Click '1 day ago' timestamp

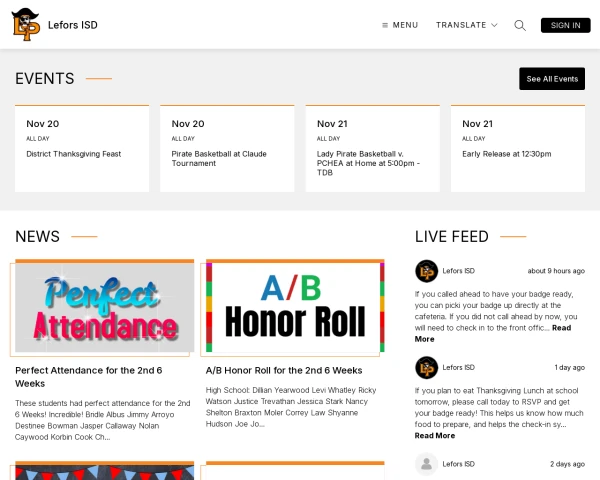point(569,367)
